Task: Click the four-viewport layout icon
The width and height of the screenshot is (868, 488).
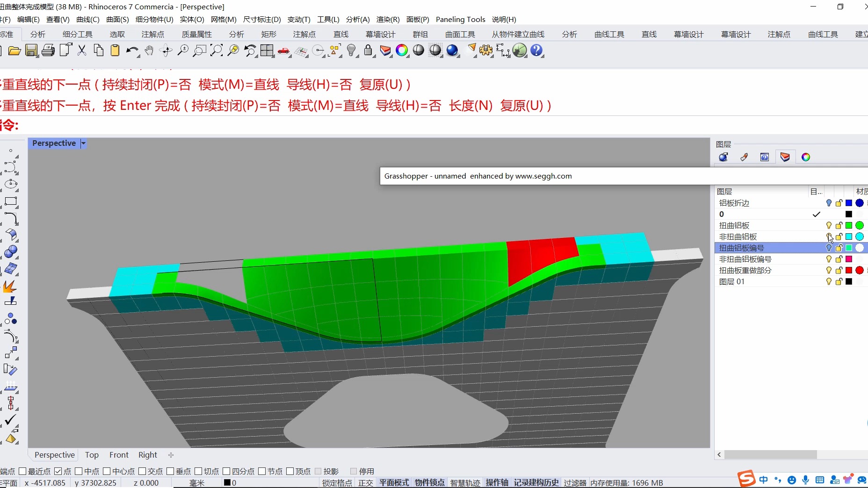Action: (x=267, y=50)
